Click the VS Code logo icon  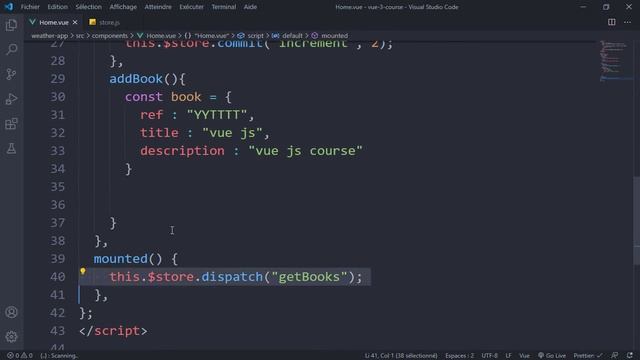point(9,7)
